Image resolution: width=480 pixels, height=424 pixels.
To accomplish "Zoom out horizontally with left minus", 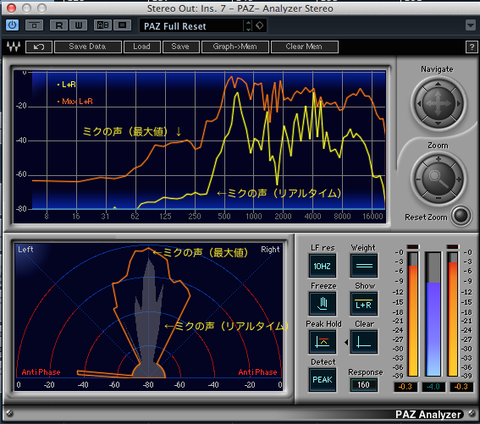I will (418, 179).
